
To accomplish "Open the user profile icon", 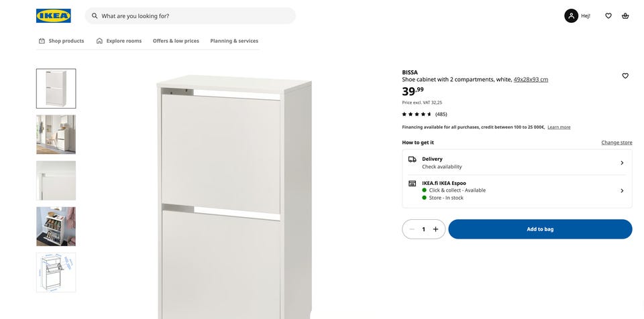I will (571, 15).
